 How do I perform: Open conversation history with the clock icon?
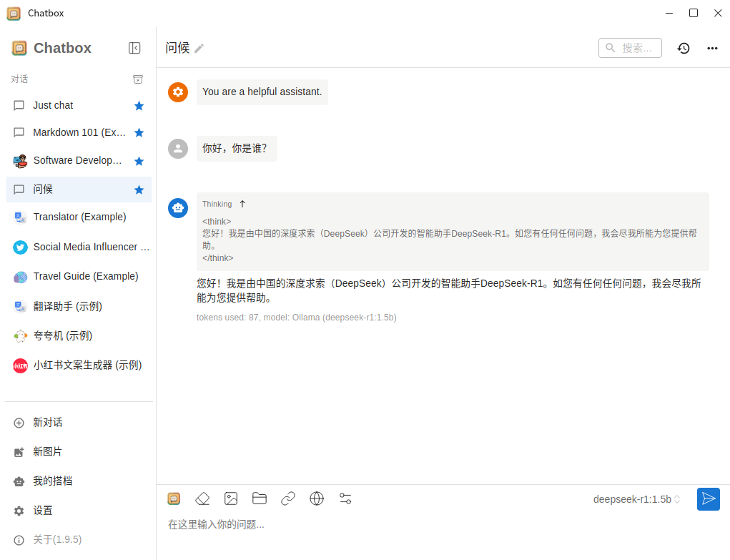(684, 48)
